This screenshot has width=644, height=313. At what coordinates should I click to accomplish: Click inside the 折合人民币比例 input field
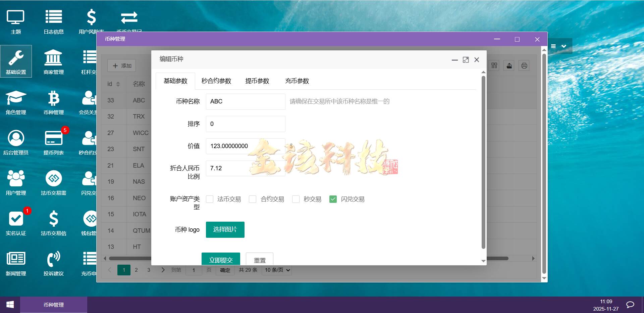pyautogui.click(x=245, y=168)
